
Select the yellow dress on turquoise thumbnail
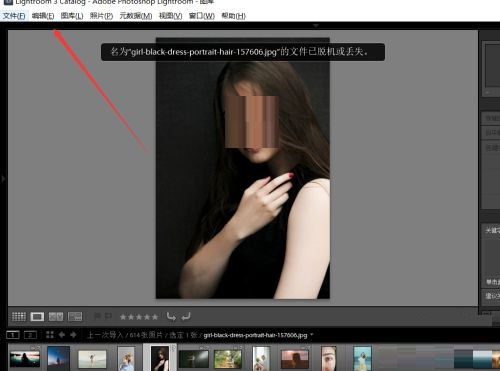click(362, 359)
